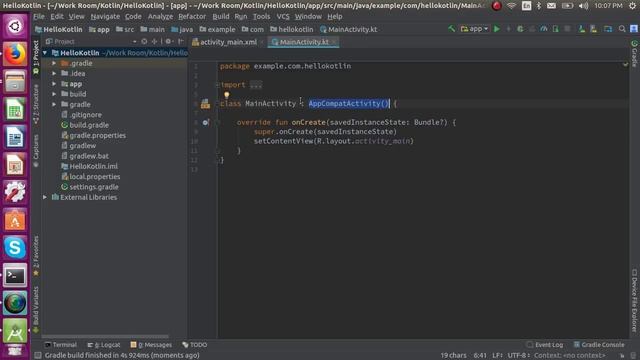Open the Gradle Console
640x360 pixels.
[599, 345]
